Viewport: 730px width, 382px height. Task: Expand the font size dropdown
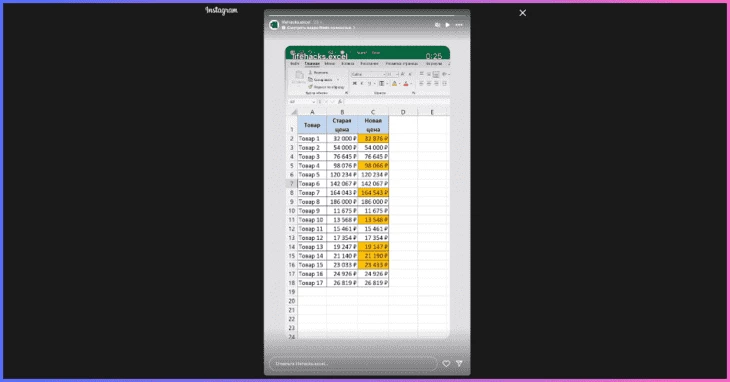pyautogui.click(x=397, y=74)
